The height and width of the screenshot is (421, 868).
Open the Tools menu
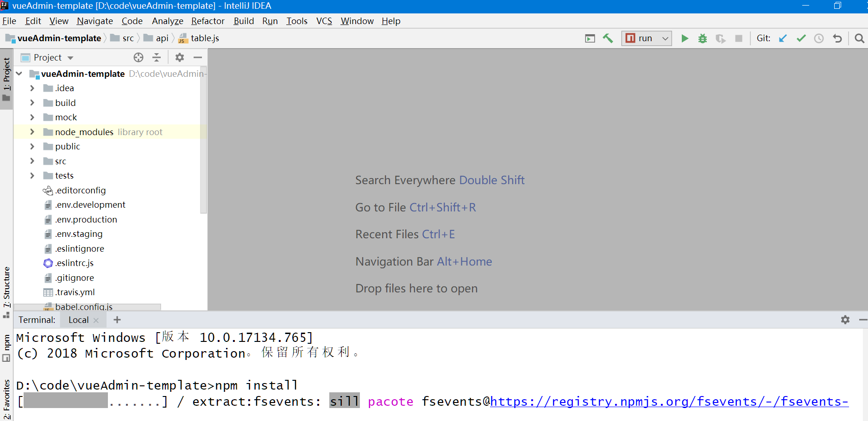(297, 21)
